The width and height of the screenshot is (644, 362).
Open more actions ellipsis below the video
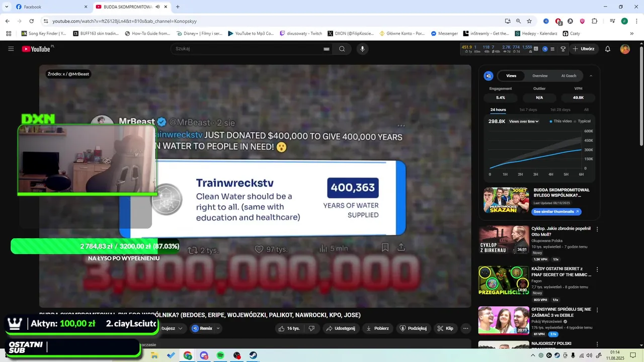click(x=466, y=328)
